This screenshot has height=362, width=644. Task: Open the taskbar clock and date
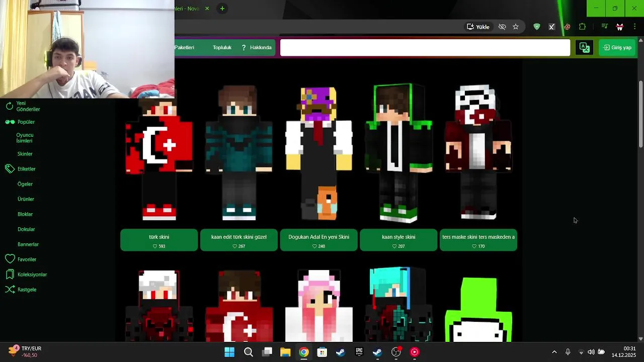pos(624,352)
